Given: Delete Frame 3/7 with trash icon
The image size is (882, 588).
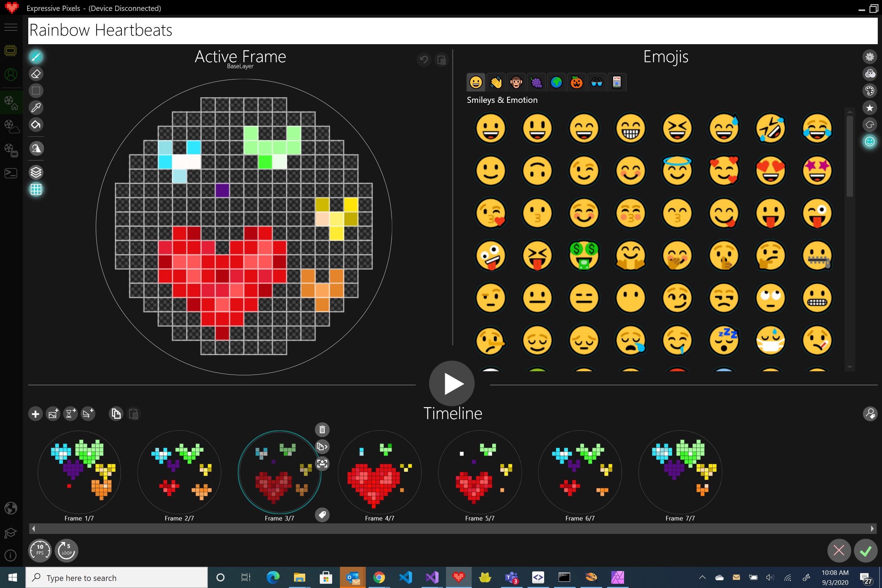Looking at the screenshot, I should pyautogui.click(x=322, y=429).
